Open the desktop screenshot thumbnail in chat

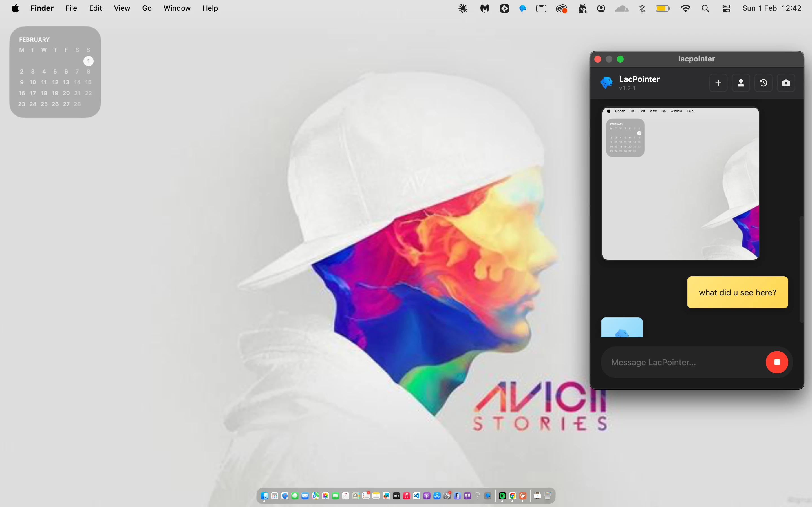click(x=680, y=183)
